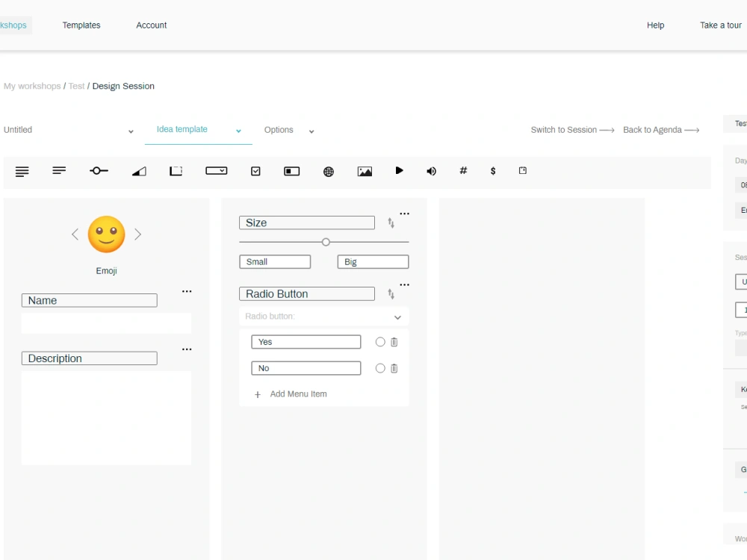The width and height of the screenshot is (747, 560).
Task: Select the Yes radio option
Action: pos(380,342)
